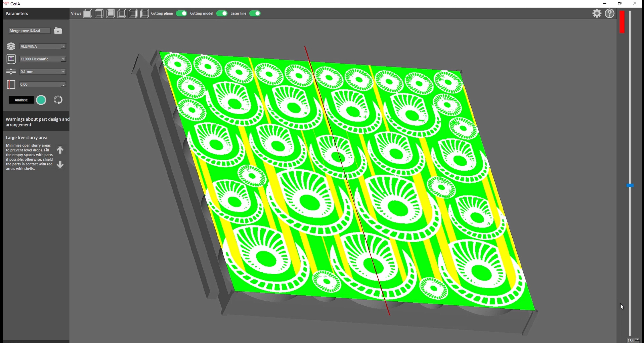
Task: Click the 0.00 offset value field
Action: coord(40,84)
